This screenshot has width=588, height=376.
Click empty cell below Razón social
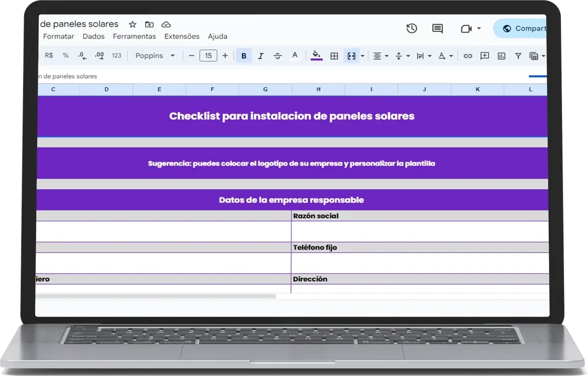(x=420, y=232)
